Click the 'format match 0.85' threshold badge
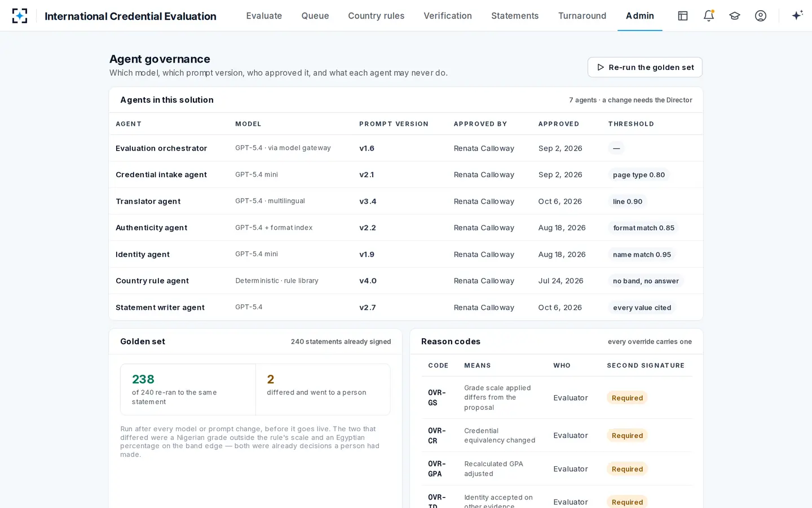812x508 pixels. coord(643,228)
